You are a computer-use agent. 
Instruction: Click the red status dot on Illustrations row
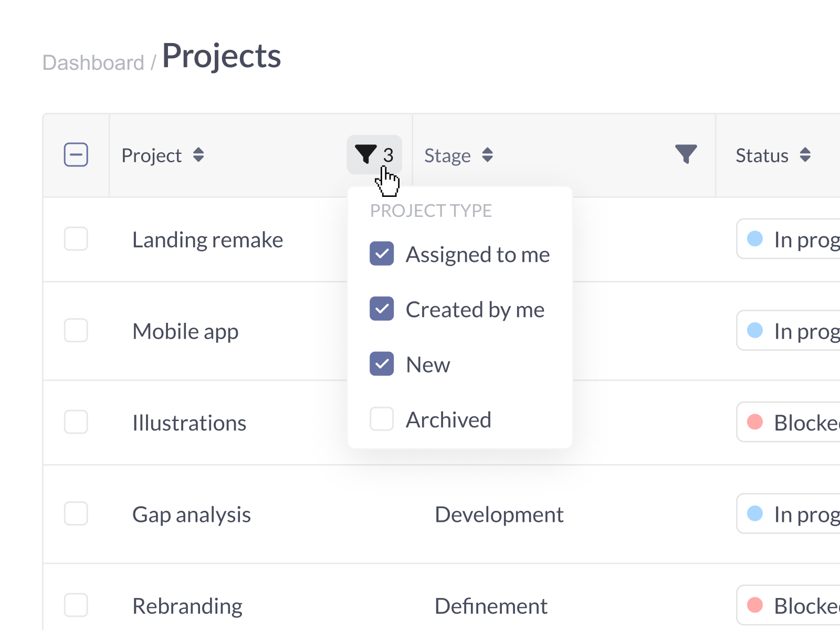pyautogui.click(x=756, y=423)
